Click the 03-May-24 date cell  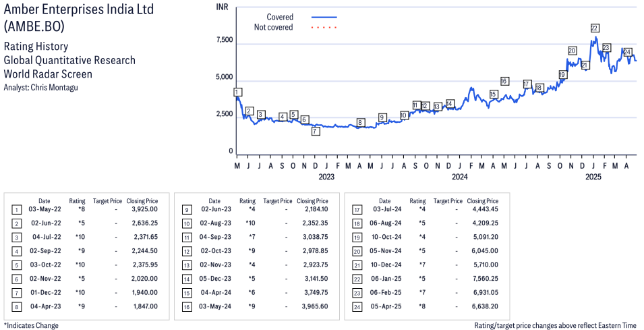click(x=215, y=307)
